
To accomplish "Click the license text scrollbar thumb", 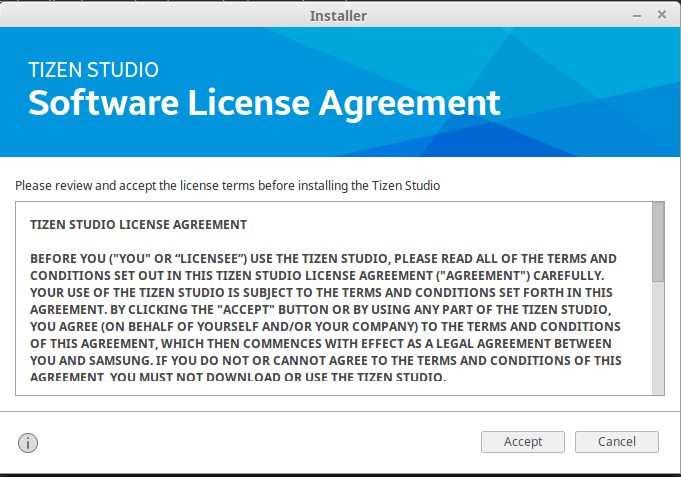I will pyautogui.click(x=658, y=242).
